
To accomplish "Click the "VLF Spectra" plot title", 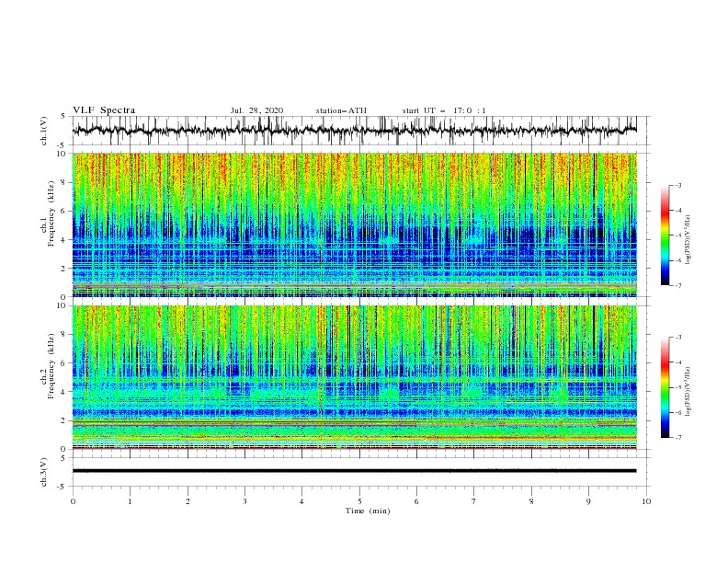I will coord(104,110).
